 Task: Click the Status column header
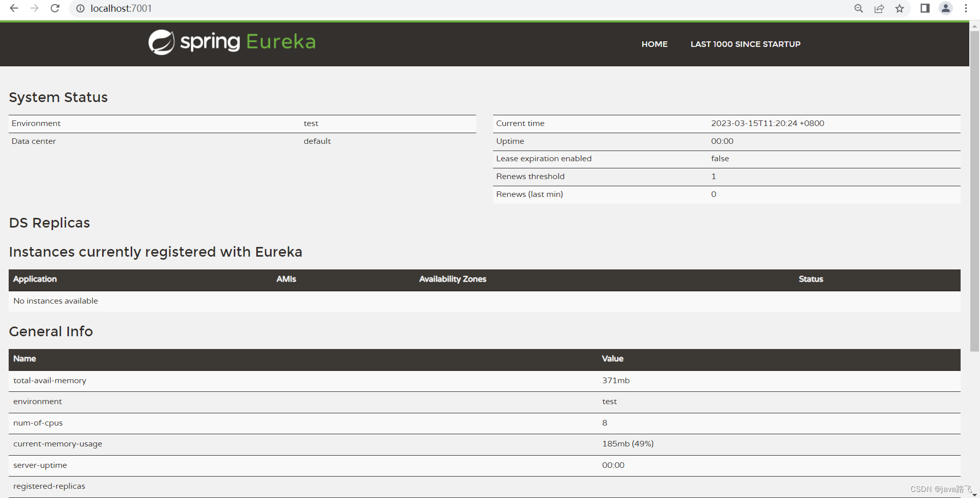pyautogui.click(x=811, y=279)
